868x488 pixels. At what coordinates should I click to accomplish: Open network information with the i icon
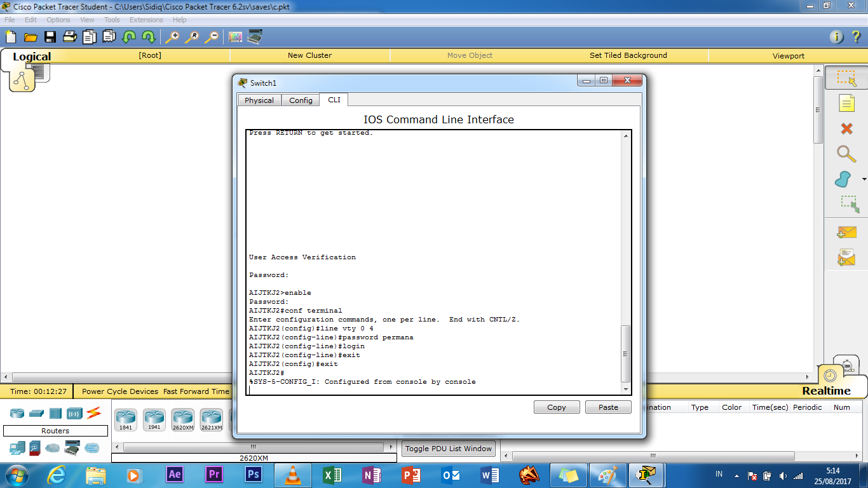[x=837, y=37]
